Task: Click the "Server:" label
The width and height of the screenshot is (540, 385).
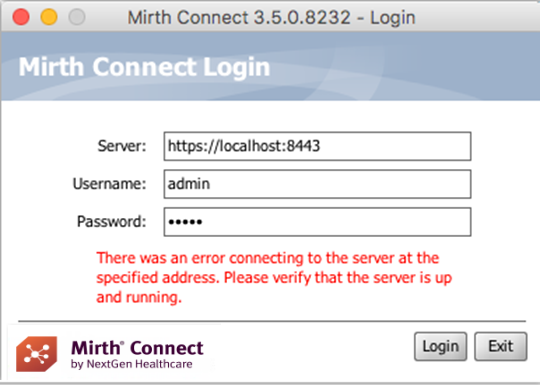Action: [122, 146]
